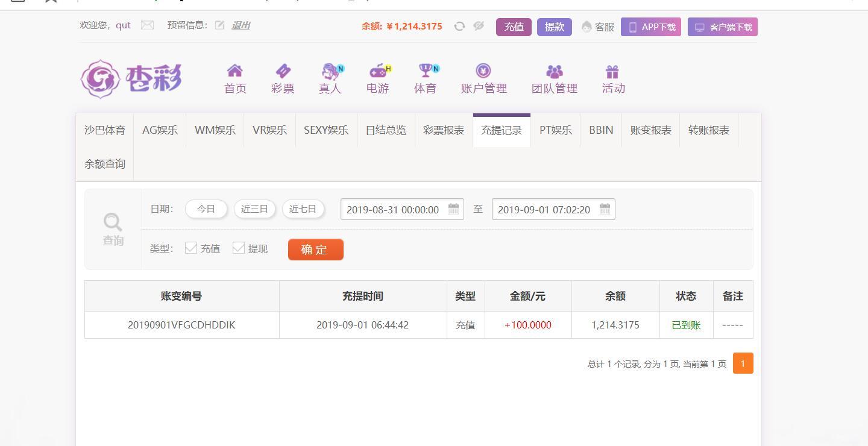Go to page 1 in pagination
This screenshot has height=446, width=868.
pyautogui.click(x=743, y=363)
